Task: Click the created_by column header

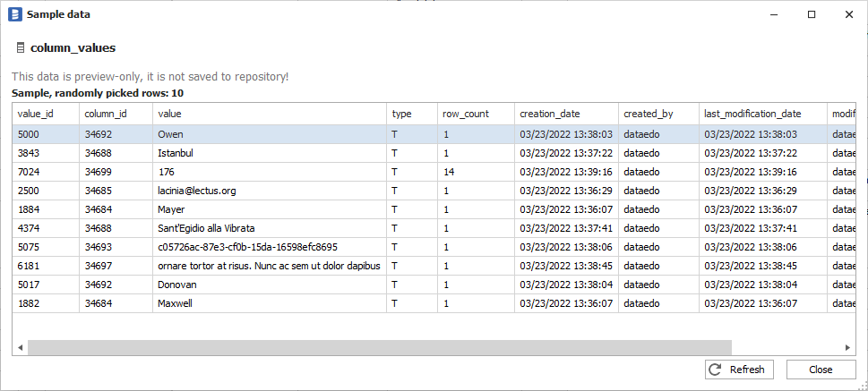Action: click(658, 114)
